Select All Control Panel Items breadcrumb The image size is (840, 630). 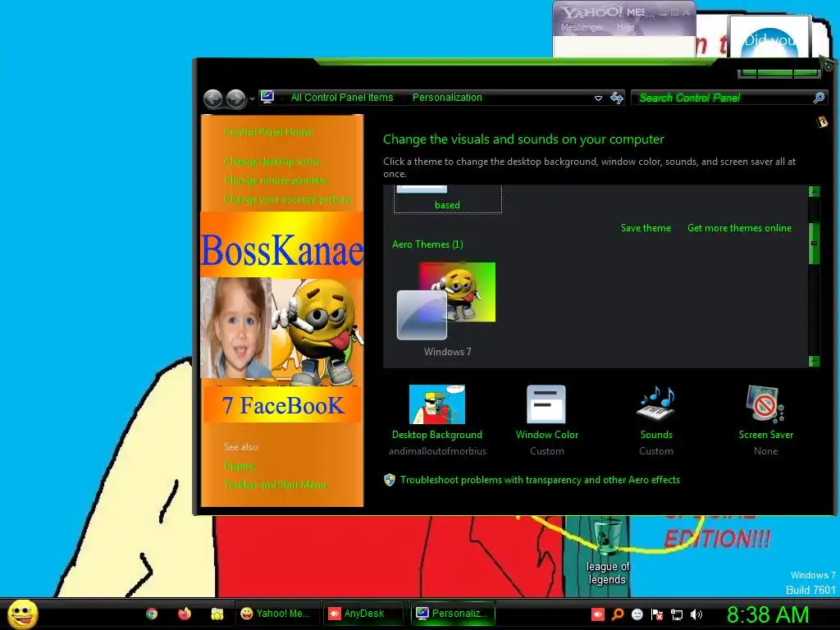tap(342, 98)
